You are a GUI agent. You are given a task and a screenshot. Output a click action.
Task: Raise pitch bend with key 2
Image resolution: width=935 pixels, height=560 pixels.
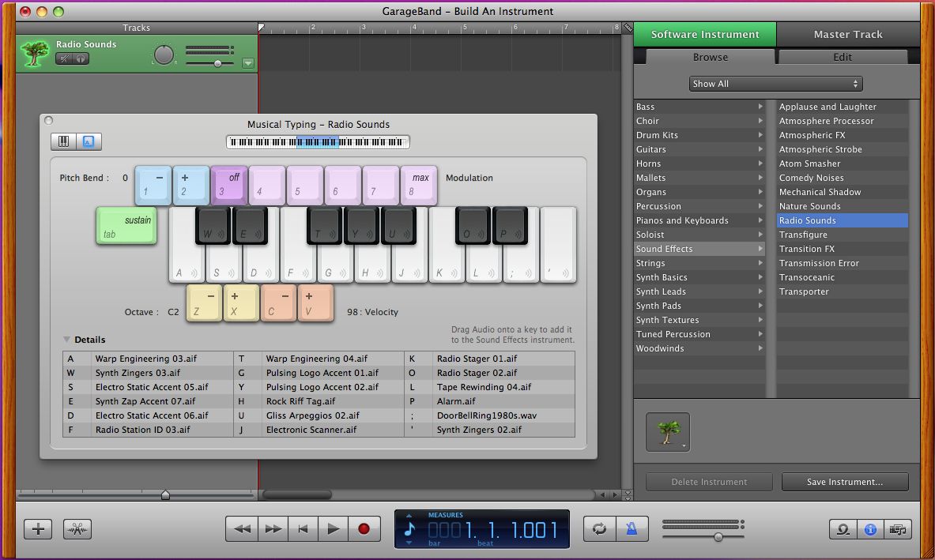tap(190, 186)
